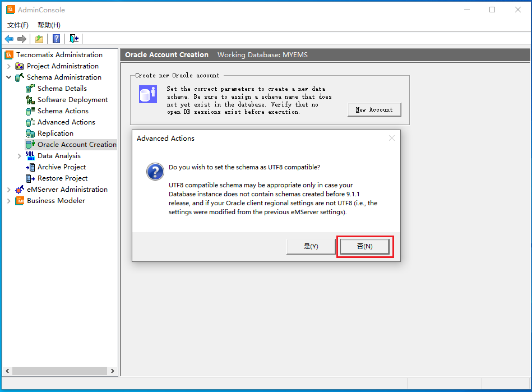This screenshot has height=392, width=532.
Task: Click the Exit door icon in the toolbar
Action: pyautogui.click(x=74, y=39)
